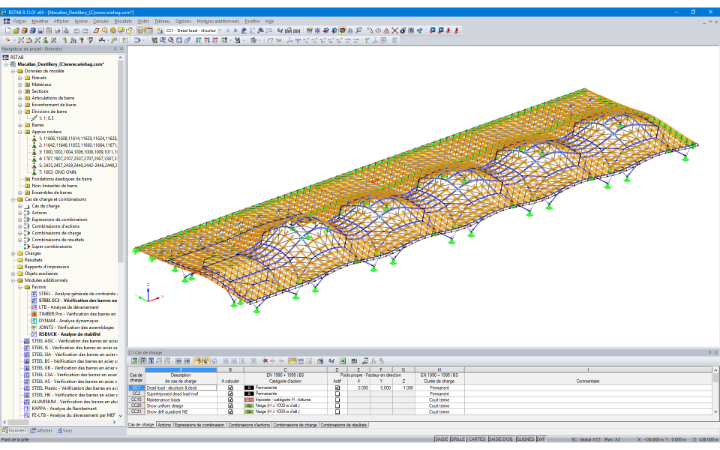Toggle 'A calculer' checkbox for CC20 Snow uniform

231,405
